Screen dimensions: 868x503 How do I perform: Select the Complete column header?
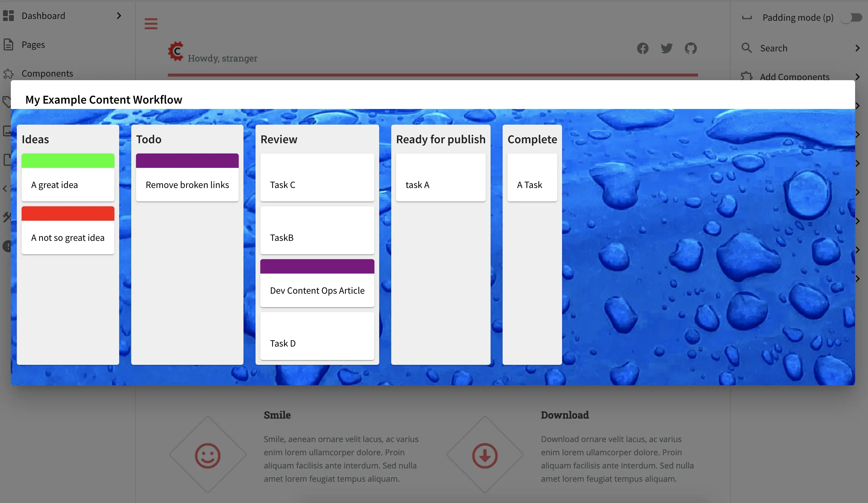point(531,138)
